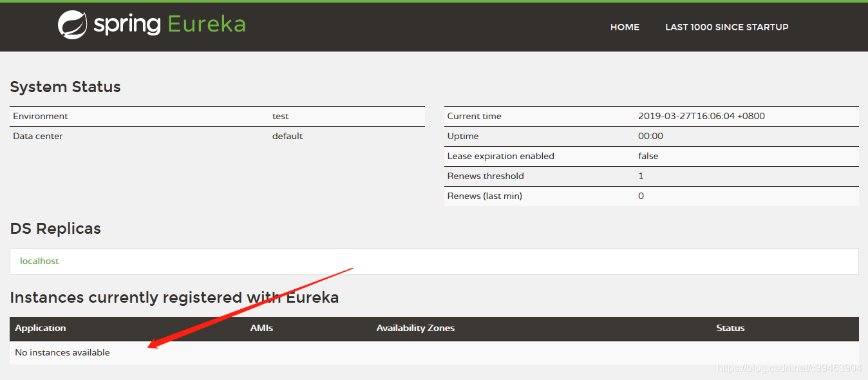Click the Application column header
This screenshot has height=380, width=868.
40,328
